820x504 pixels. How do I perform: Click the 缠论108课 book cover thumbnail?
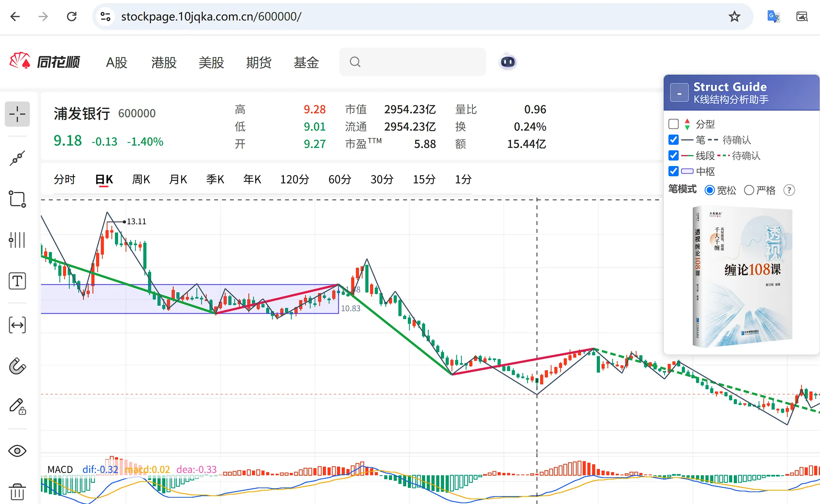point(742,277)
